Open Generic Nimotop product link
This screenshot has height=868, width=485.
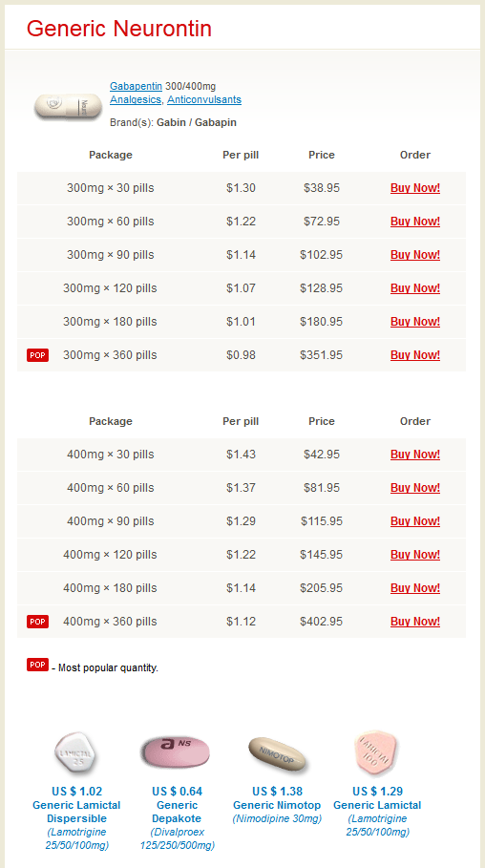tap(277, 805)
